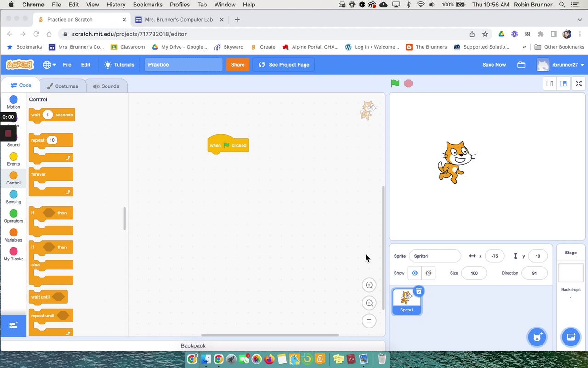Select the Operators block category
588x368 pixels.
point(13,216)
